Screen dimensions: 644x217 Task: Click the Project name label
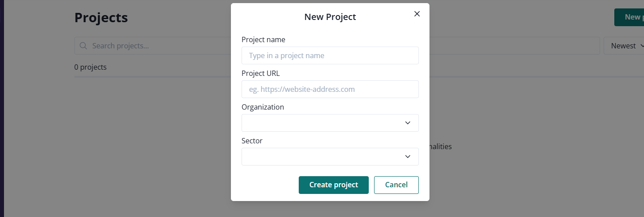coord(263,39)
